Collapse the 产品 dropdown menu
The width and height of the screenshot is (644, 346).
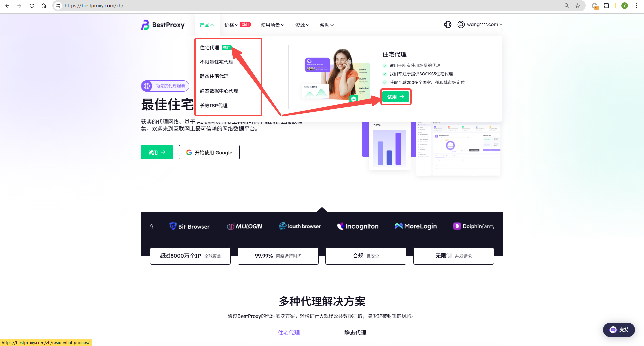click(207, 25)
